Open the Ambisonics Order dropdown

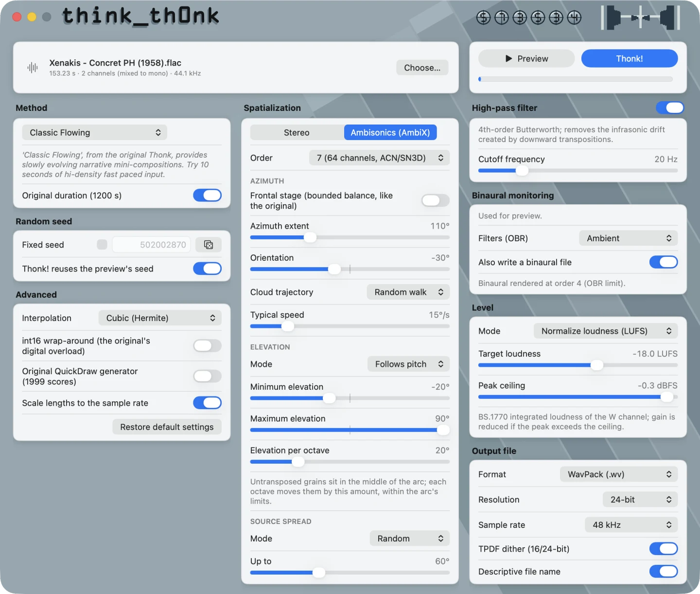point(380,158)
